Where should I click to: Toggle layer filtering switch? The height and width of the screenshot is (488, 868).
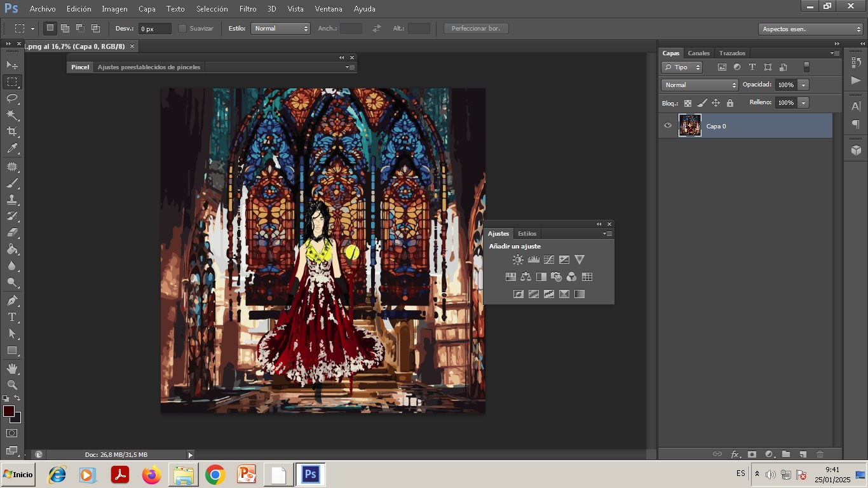[x=806, y=67]
